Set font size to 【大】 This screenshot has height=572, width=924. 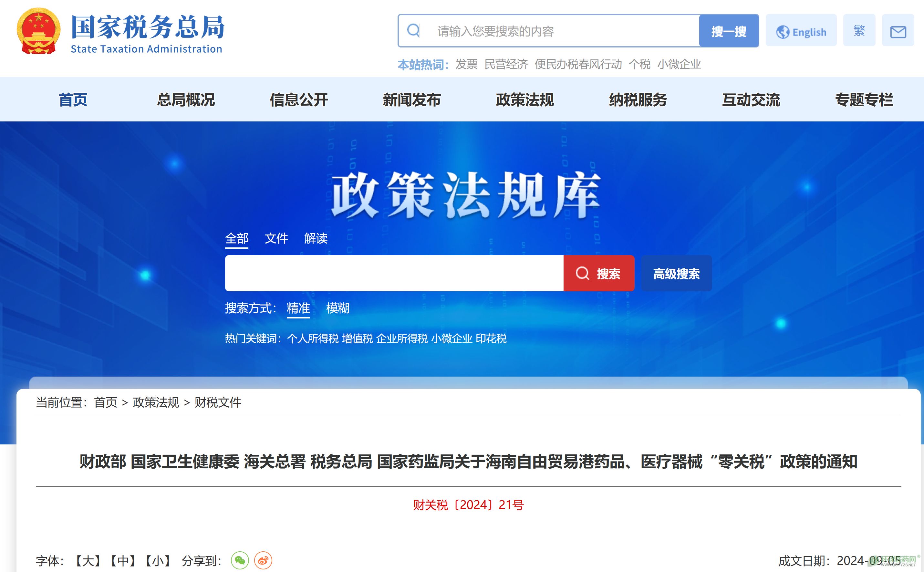pos(88,561)
